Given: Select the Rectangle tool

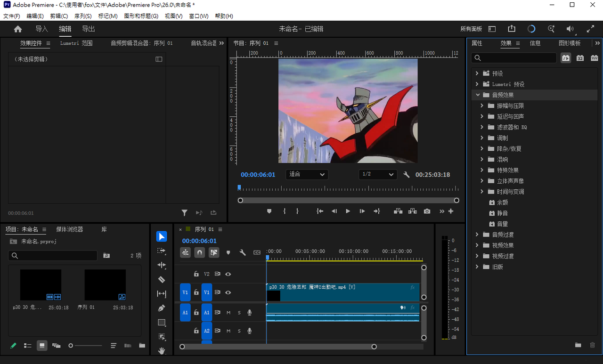Looking at the screenshot, I should (x=162, y=323).
